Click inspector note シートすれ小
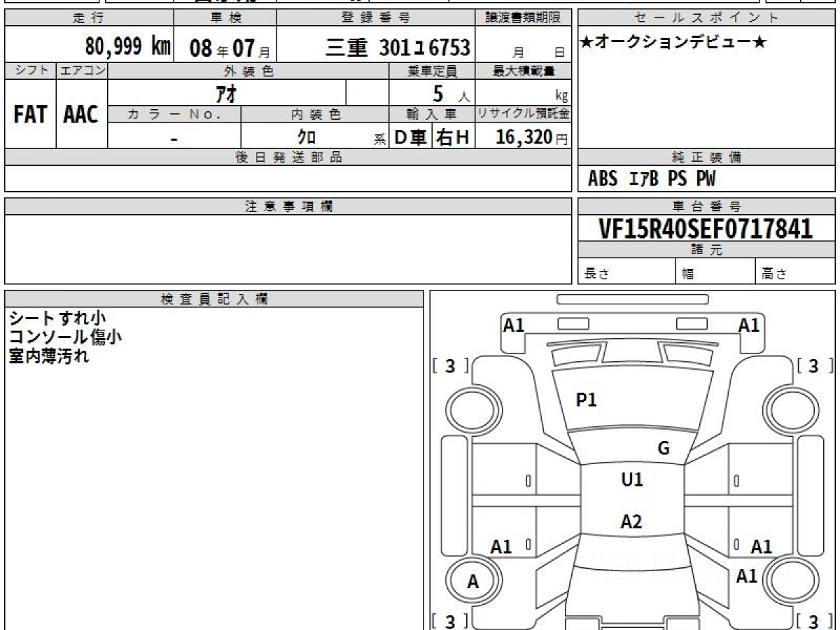This screenshot has height=630, width=840. [57, 318]
